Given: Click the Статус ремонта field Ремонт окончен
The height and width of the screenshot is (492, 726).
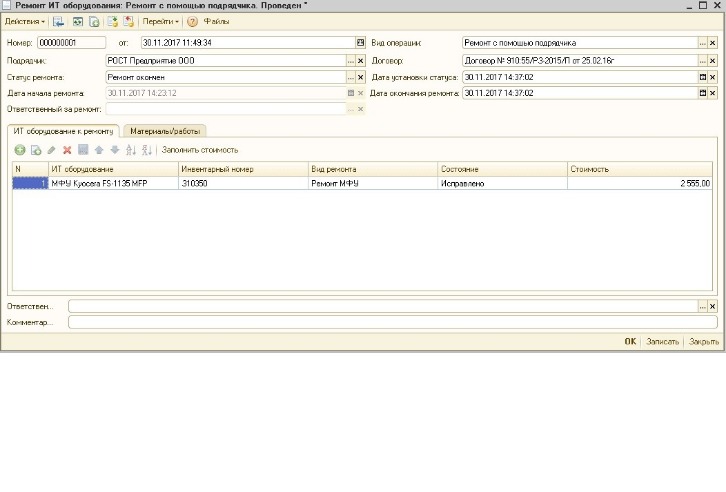Looking at the screenshot, I should click(x=226, y=77).
